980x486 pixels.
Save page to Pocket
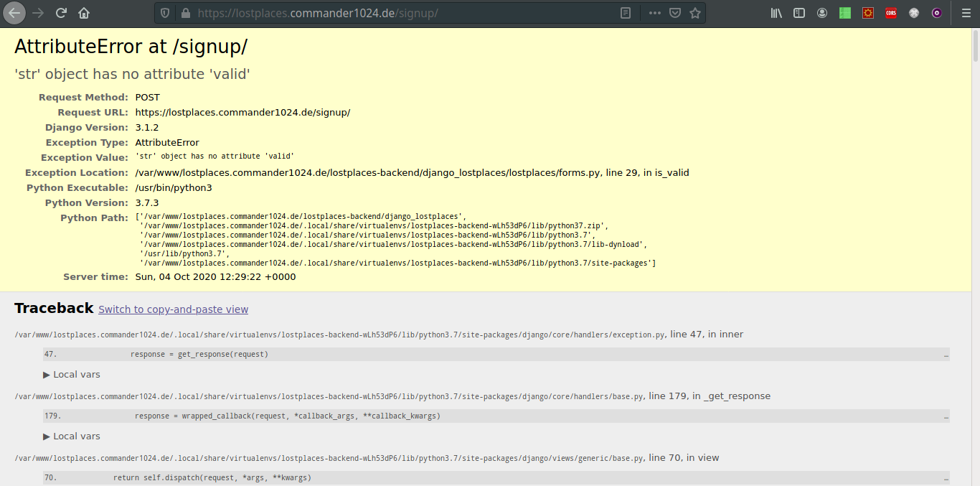pos(675,13)
